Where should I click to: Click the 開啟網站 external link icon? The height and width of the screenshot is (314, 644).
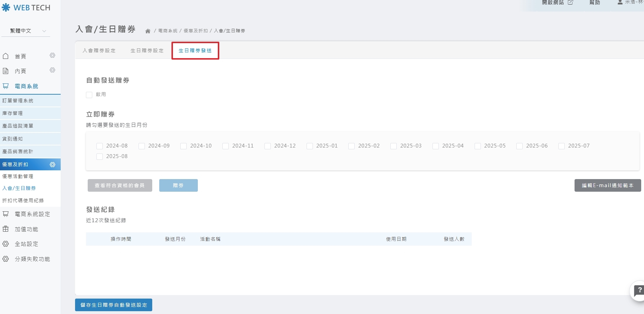click(570, 2)
